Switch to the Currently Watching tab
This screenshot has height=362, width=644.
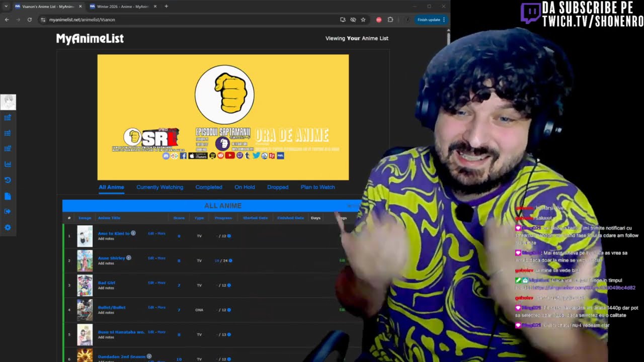point(159,187)
